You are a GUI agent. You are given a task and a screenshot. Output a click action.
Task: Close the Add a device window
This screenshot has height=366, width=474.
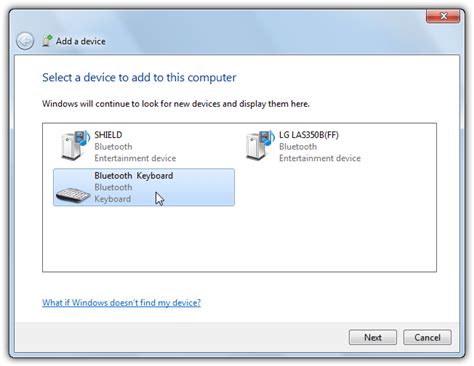[443, 16]
